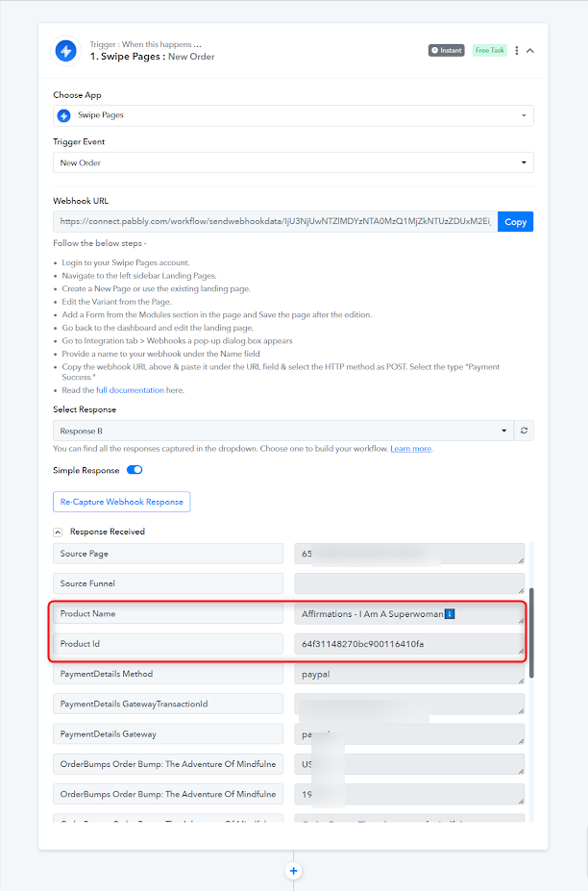Open the Choose App dropdown
The width and height of the screenshot is (588, 891).
click(x=293, y=115)
